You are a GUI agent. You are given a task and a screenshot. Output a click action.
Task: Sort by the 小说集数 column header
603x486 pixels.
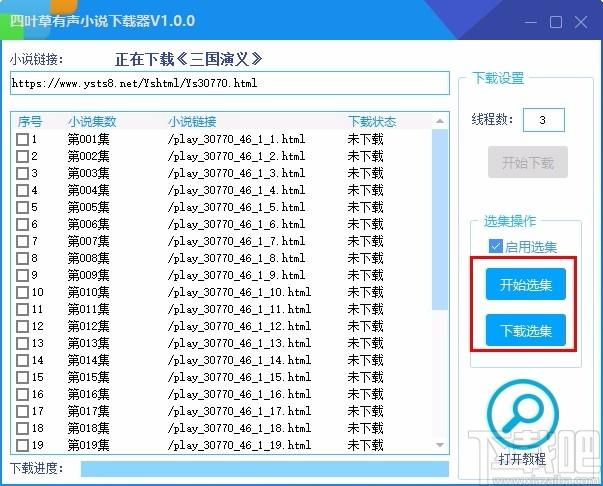(92, 122)
